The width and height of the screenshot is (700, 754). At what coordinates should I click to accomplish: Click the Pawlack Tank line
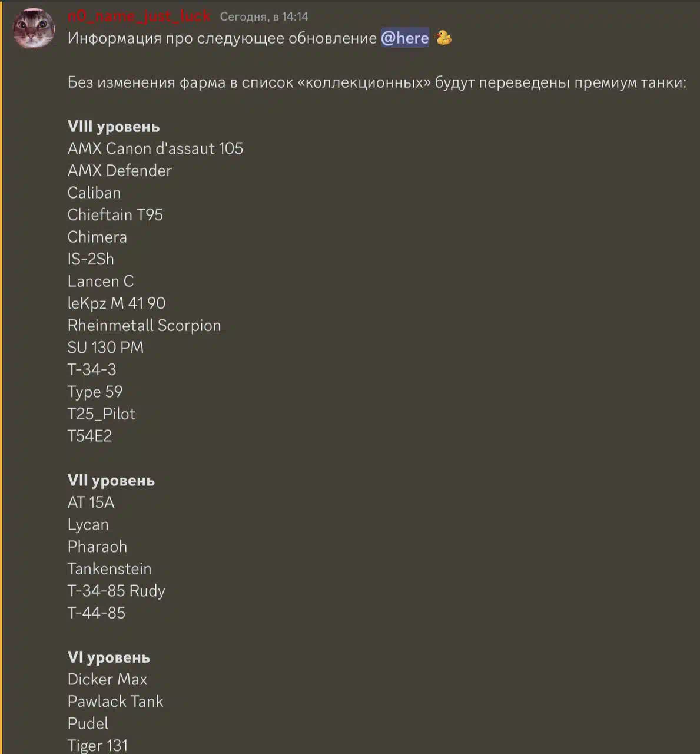click(x=115, y=701)
